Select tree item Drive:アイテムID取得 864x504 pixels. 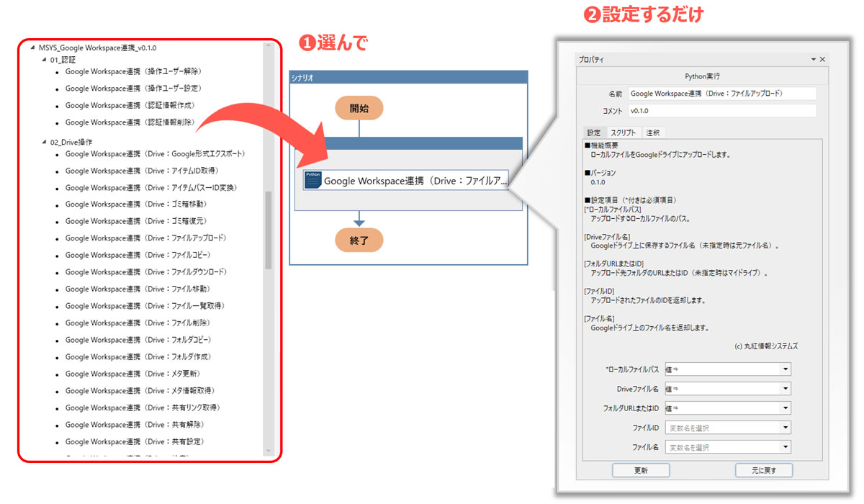pyautogui.click(x=142, y=171)
